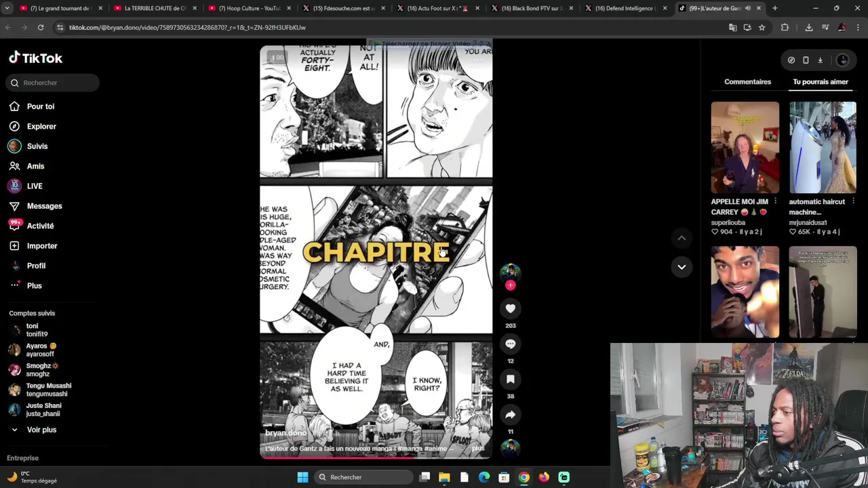Follow creator with red plus button
868x488 pixels.
tap(511, 285)
